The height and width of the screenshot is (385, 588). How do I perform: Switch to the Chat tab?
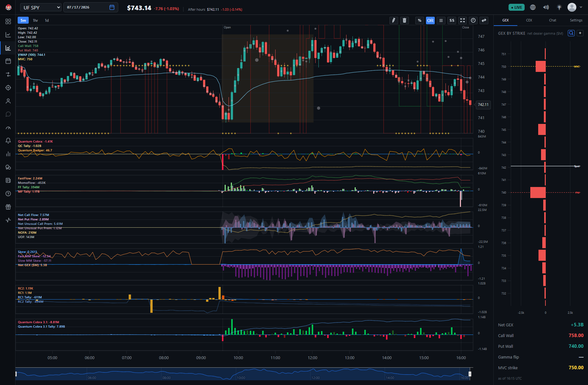pyautogui.click(x=552, y=20)
